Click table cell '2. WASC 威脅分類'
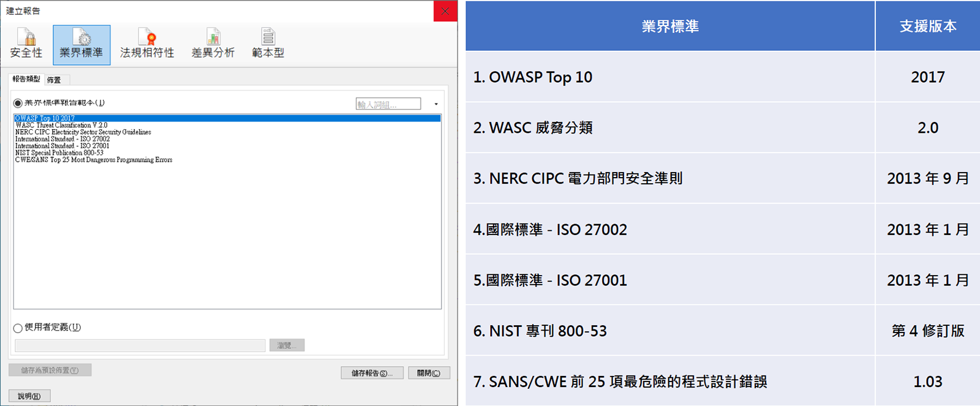Image resolution: width=980 pixels, height=406 pixels. click(670, 127)
